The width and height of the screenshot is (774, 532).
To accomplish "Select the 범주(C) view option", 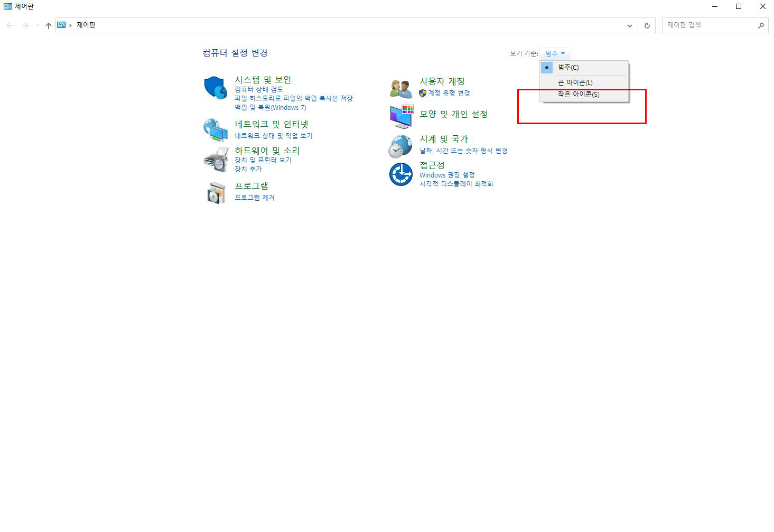I will pyautogui.click(x=568, y=68).
